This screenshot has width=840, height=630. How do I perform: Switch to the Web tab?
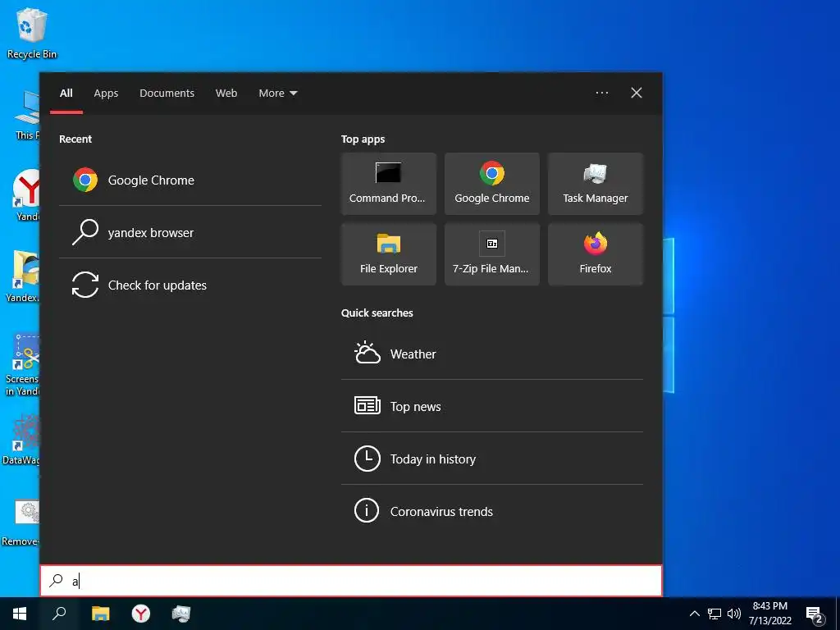(226, 94)
